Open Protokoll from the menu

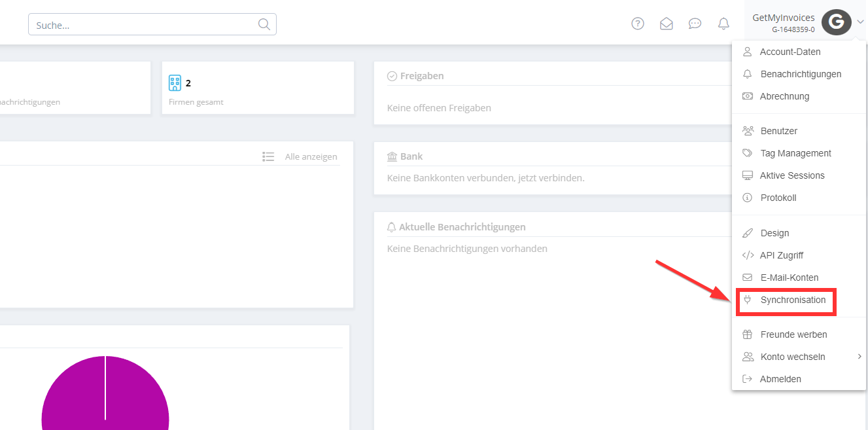(778, 198)
